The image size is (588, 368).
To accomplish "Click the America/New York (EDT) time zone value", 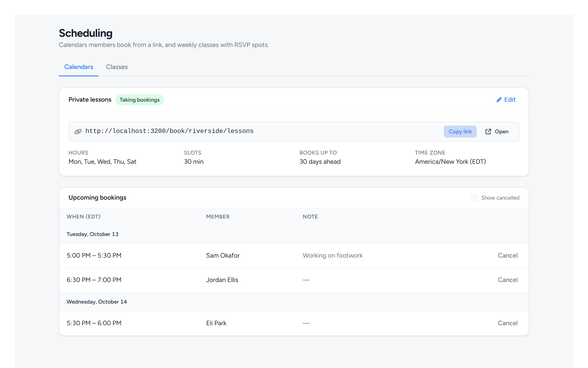I will pos(450,162).
